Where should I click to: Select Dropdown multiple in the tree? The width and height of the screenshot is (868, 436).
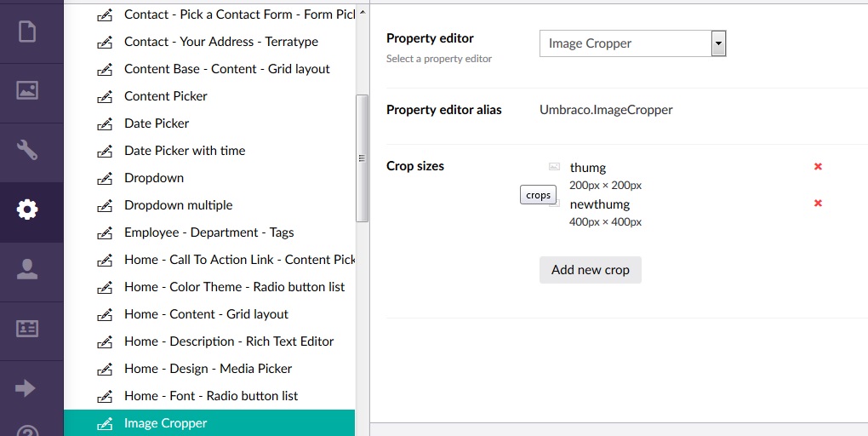[x=178, y=205]
